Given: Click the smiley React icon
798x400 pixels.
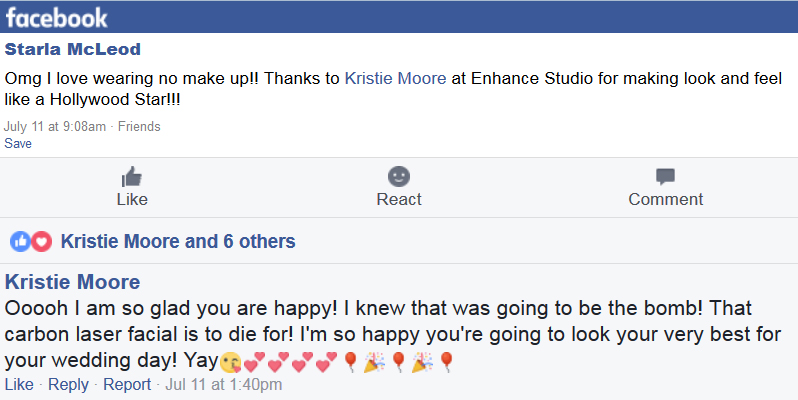Looking at the screenshot, I should pos(399,177).
